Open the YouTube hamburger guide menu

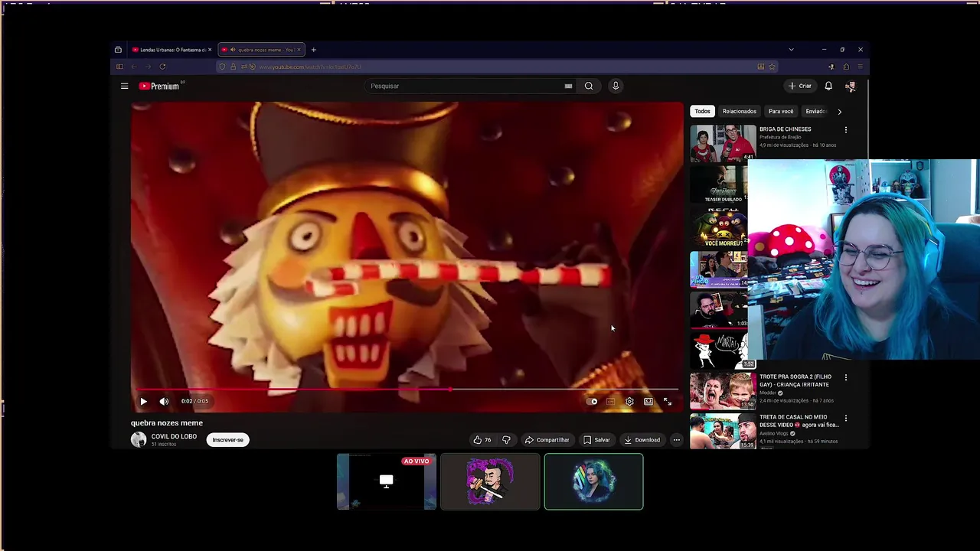point(124,86)
